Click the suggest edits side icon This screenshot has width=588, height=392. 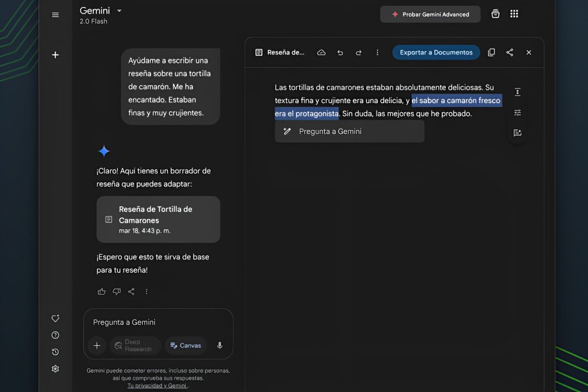click(x=518, y=133)
